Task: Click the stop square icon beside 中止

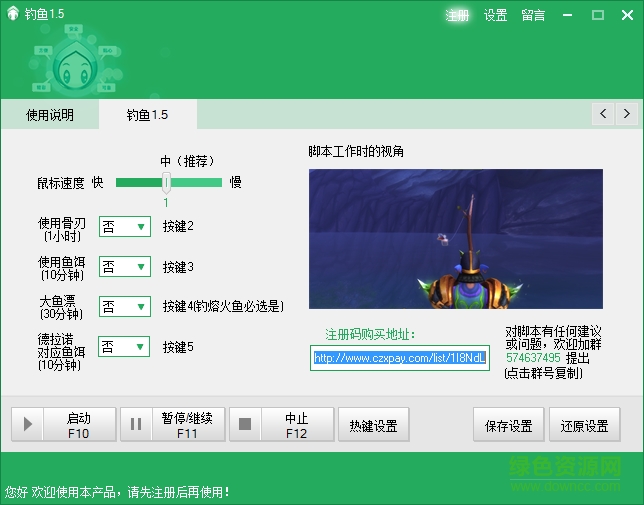Action: (245, 425)
